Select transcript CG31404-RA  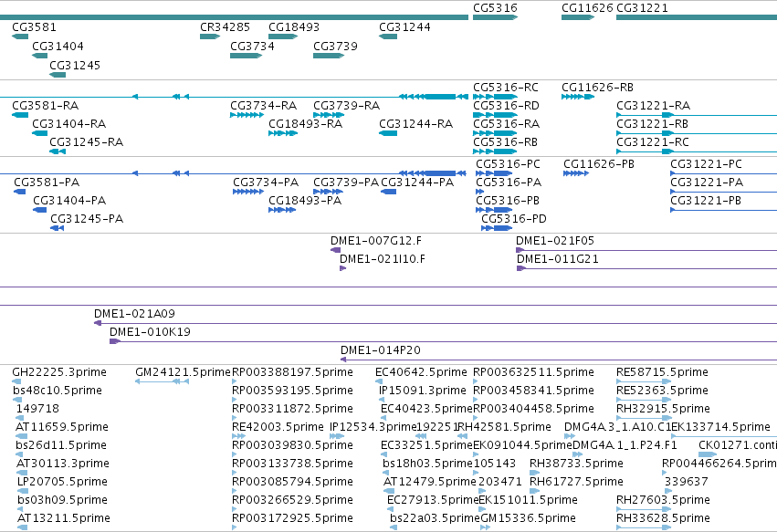pyautogui.click(x=39, y=133)
